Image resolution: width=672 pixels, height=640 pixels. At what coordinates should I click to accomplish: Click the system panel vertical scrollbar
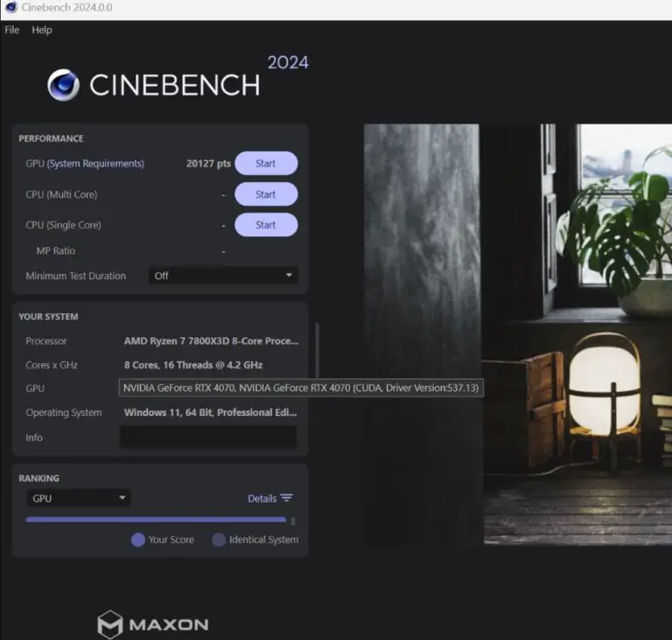(317, 349)
